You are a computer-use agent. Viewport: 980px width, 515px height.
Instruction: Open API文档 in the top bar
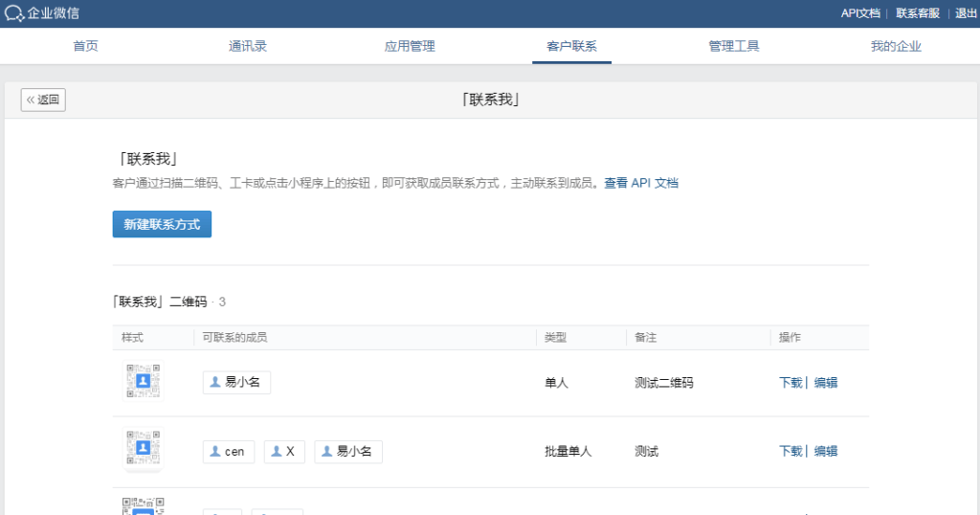point(860,13)
